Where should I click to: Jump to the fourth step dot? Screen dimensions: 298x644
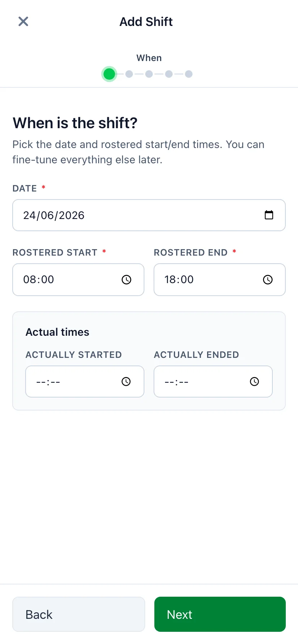pos(169,74)
